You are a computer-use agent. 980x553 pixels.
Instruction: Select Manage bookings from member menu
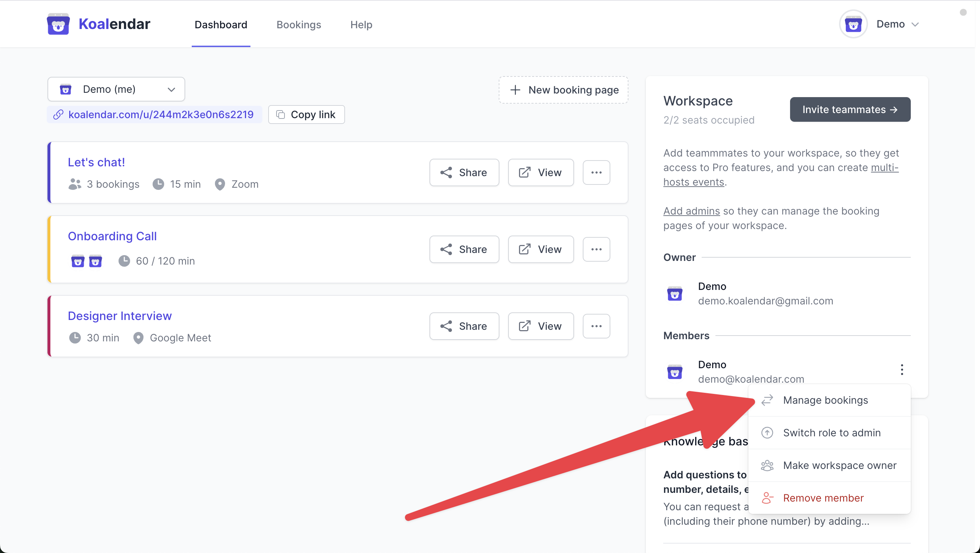pyautogui.click(x=829, y=400)
